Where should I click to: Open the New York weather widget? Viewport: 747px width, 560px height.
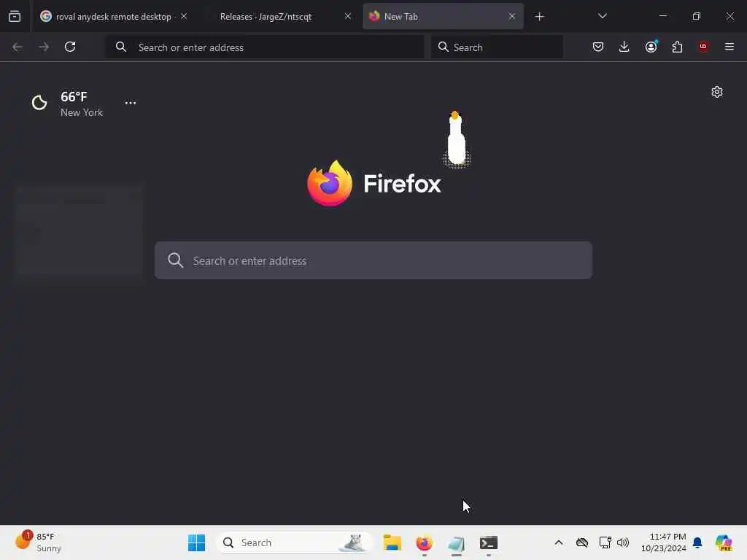[68, 104]
